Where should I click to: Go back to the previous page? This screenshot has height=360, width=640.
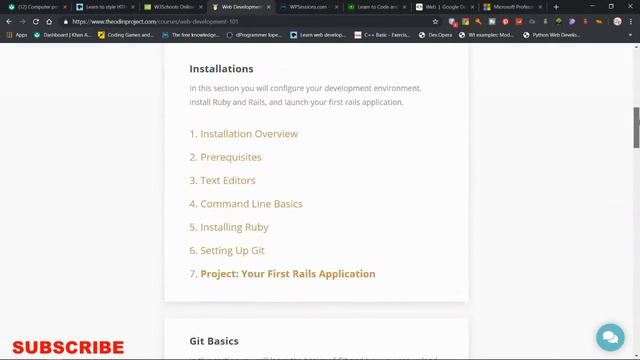click(9, 22)
